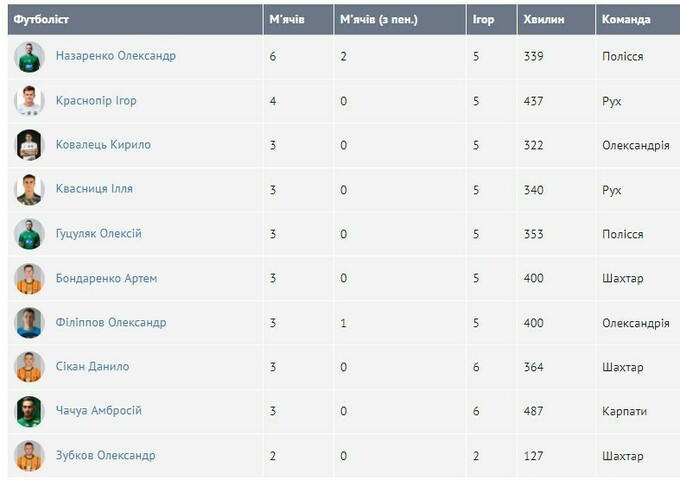The image size is (680, 480).
Task: Sort by the М'ячів column header
Action: [287, 20]
